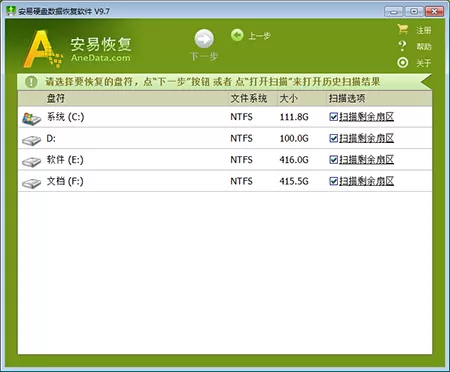Screen dimensions: 450x372
Task: Click 扫描剩余扇区 link in the E: row
Action: [366, 160]
